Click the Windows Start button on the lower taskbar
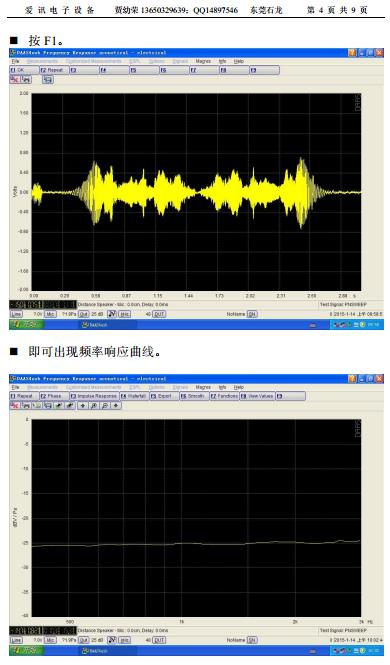This screenshot has height=665, width=390. coord(25,650)
